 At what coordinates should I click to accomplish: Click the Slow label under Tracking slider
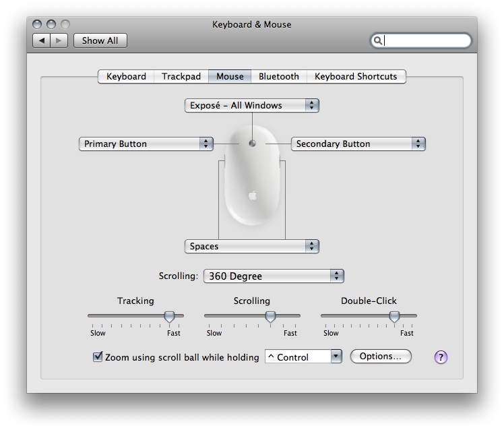98,333
